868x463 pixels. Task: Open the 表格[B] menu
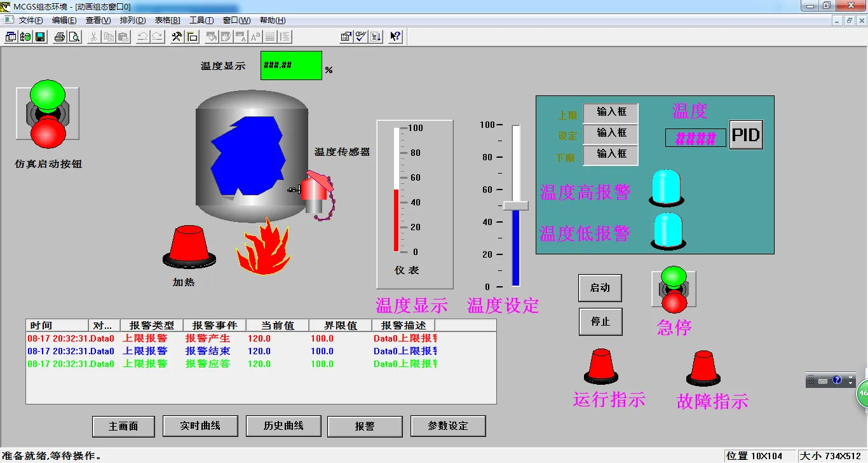[x=167, y=20]
